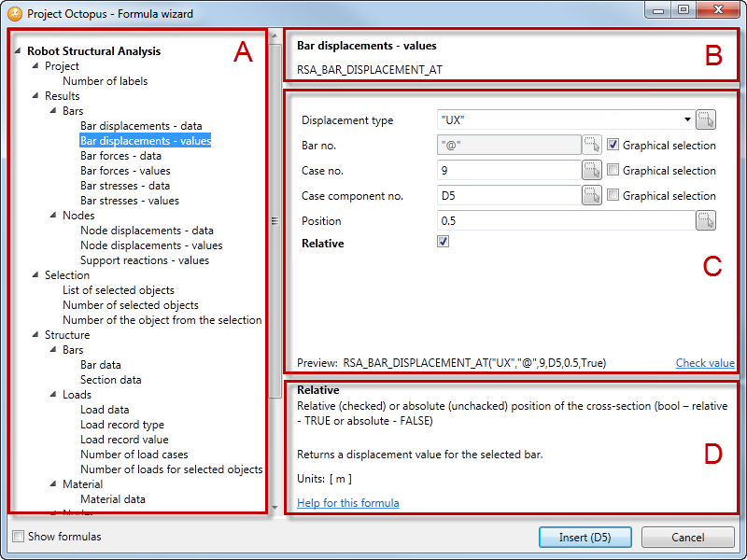Click the Cancel button
Screen dimensions: 747x560
click(687, 538)
